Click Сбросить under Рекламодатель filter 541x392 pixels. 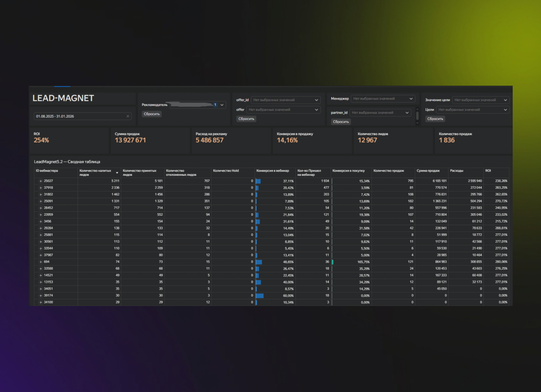coord(152,114)
